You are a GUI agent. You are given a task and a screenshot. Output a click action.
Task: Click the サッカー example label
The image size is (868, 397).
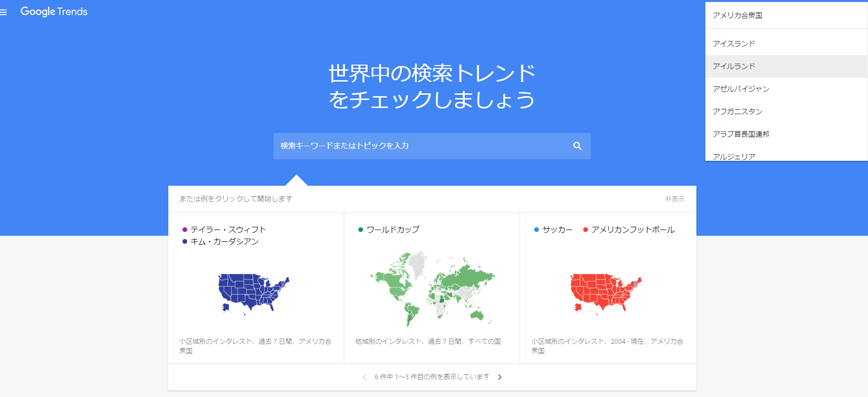click(557, 230)
